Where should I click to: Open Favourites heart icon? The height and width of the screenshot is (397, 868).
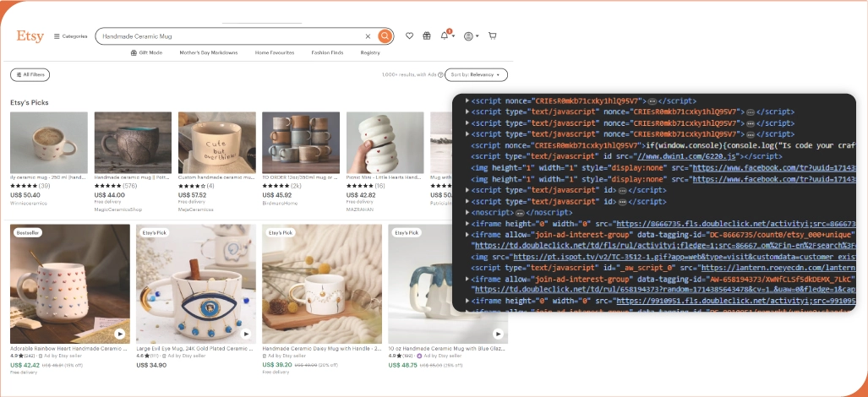click(x=410, y=36)
